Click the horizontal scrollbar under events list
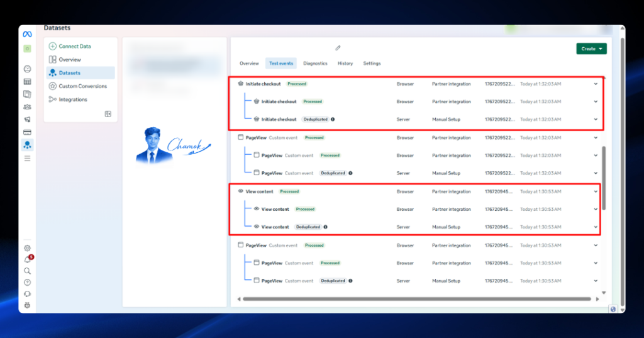The image size is (644, 338). coord(417,299)
